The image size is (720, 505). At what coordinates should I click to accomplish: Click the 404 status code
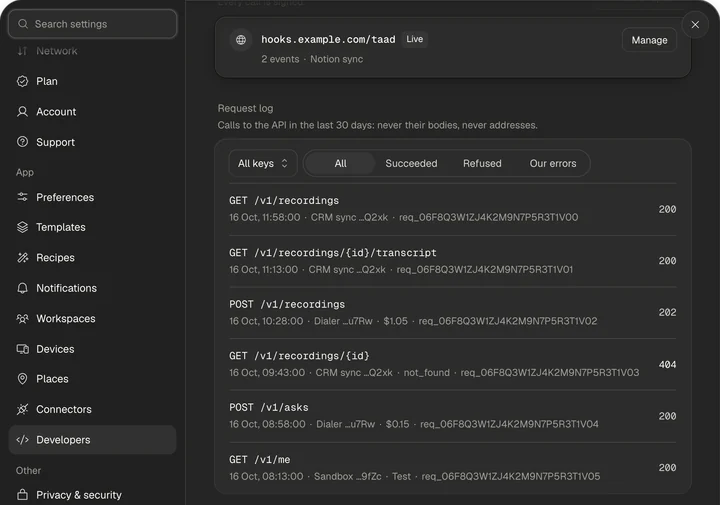point(667,365)
